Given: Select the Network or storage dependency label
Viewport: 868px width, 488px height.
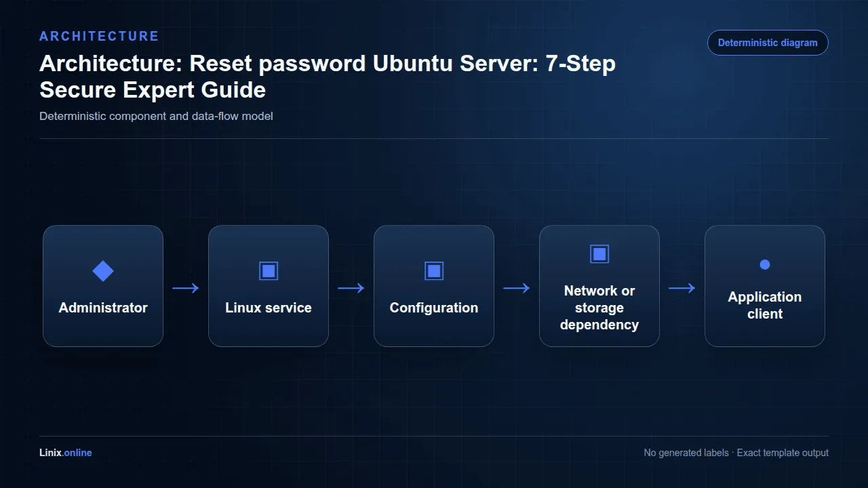Looking at the screenshot, I should click(599, 308).
